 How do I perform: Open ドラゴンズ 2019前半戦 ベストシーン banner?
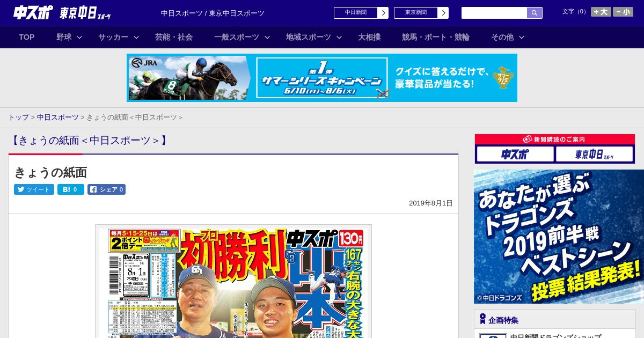click(559, 237)
